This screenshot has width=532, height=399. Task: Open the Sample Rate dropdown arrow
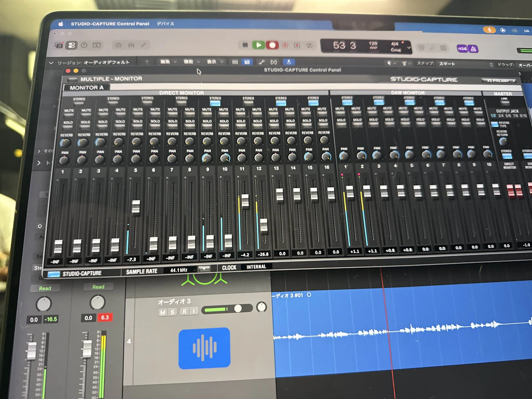click(x=204, y=269)
